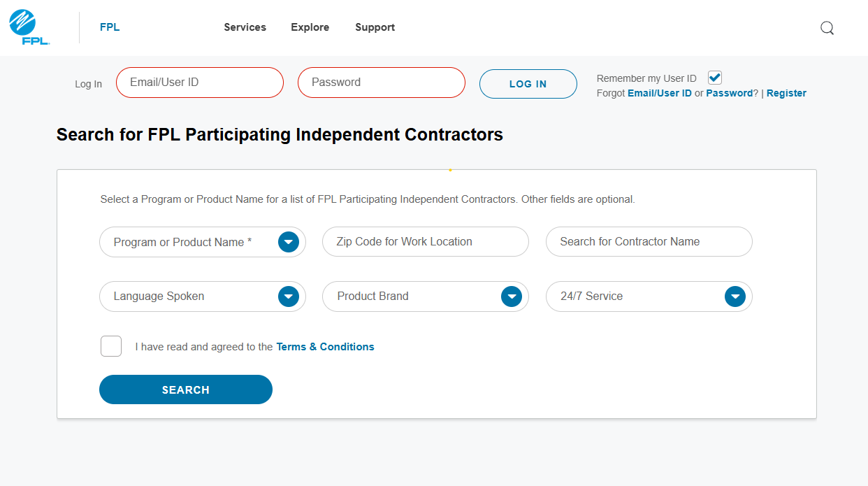The width and height of the screenshot is (868, 486).
Task: Open the Support menu
Action: click(375, 27)
